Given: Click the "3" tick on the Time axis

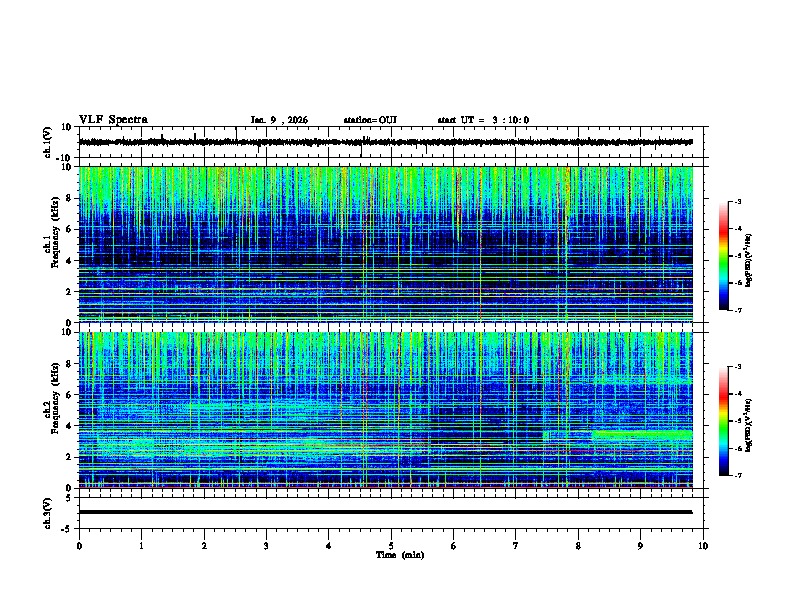Looking at the screenshot, I should [266, 546].
